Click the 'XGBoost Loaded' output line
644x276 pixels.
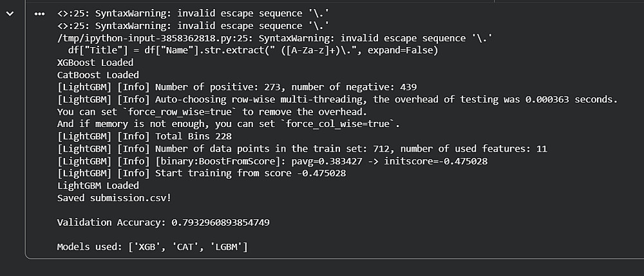click(x=95, y=63)
